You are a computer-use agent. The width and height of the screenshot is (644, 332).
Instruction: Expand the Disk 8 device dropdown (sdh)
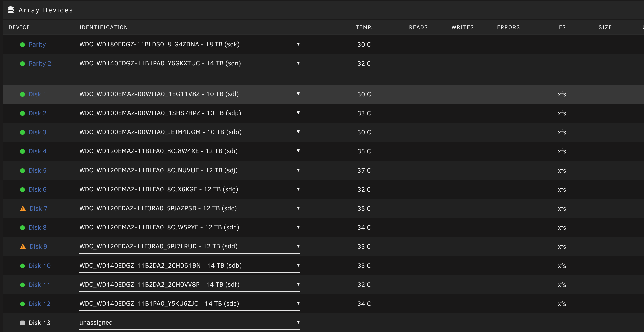tap(189, 228)
